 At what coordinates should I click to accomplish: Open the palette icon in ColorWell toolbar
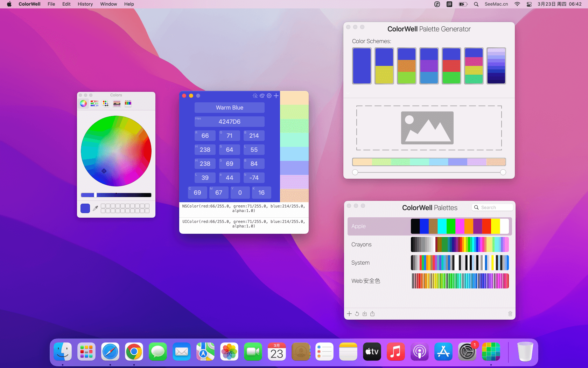point(262,96)
